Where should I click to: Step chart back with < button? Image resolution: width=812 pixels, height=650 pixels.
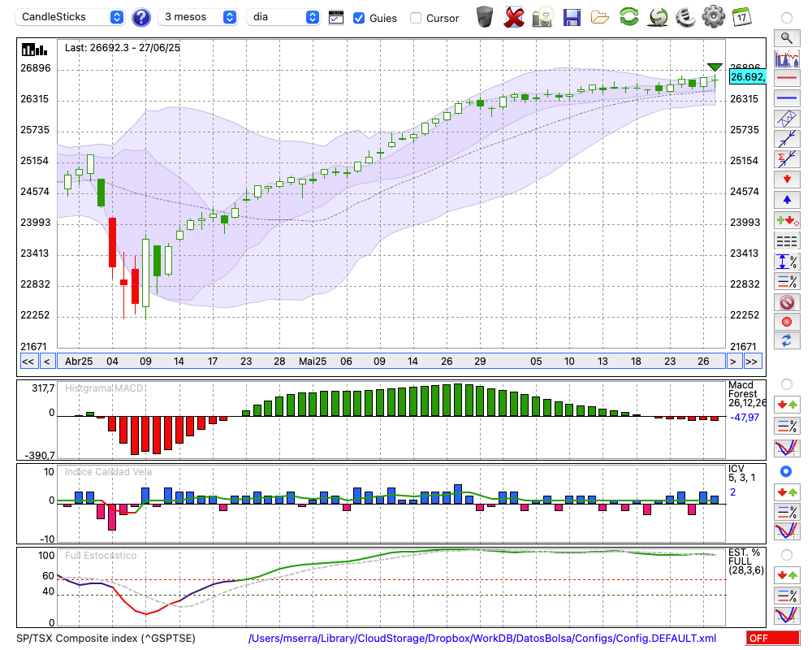47,362
